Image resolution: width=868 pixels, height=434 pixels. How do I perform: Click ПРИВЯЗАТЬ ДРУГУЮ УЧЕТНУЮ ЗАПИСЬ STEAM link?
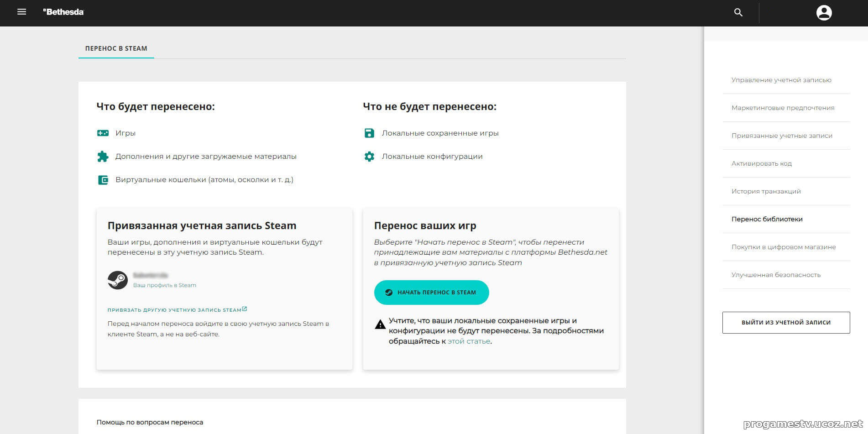tap(177, 310)
